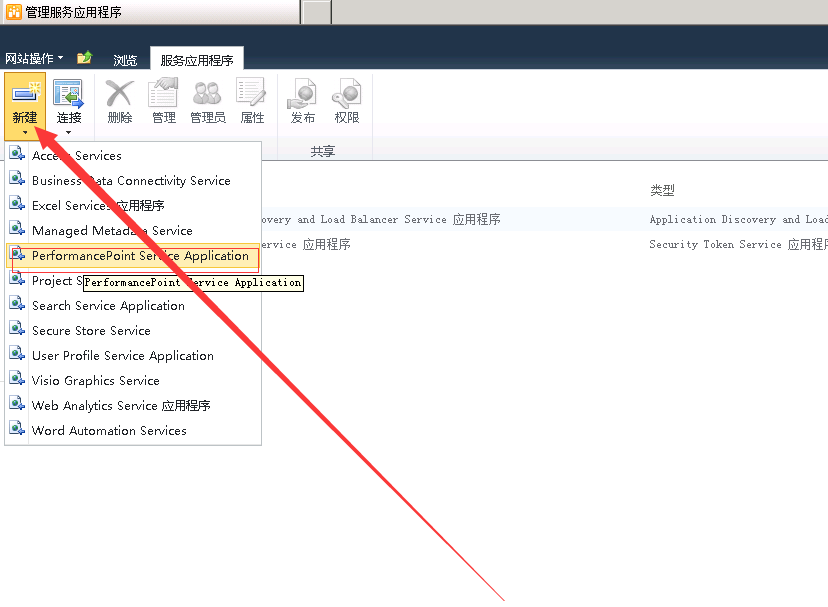This screenshot has width=828, height=607.
Task: Choose Business Data Connectivity Service
Action: (x=133, y=181)
